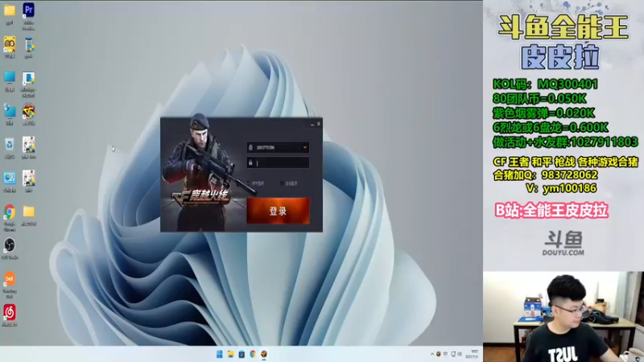Open the round red-yellow game shortcut on desktop
The height and width of the screenshot is (362, 644).
[x=28, y=111]
